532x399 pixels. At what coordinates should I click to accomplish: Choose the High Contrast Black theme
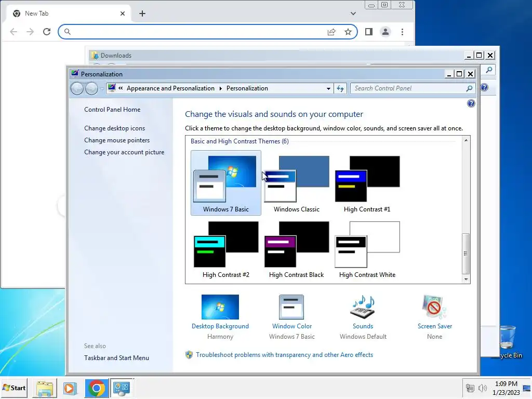[297, 249]
